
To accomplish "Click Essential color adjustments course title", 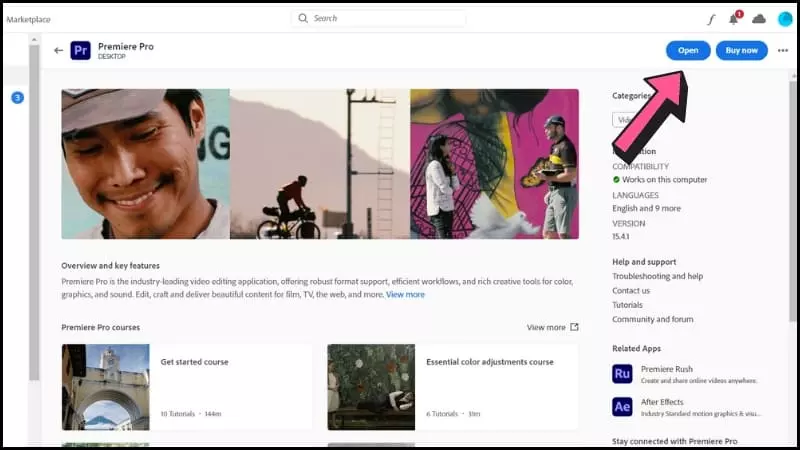I will 489,362.
